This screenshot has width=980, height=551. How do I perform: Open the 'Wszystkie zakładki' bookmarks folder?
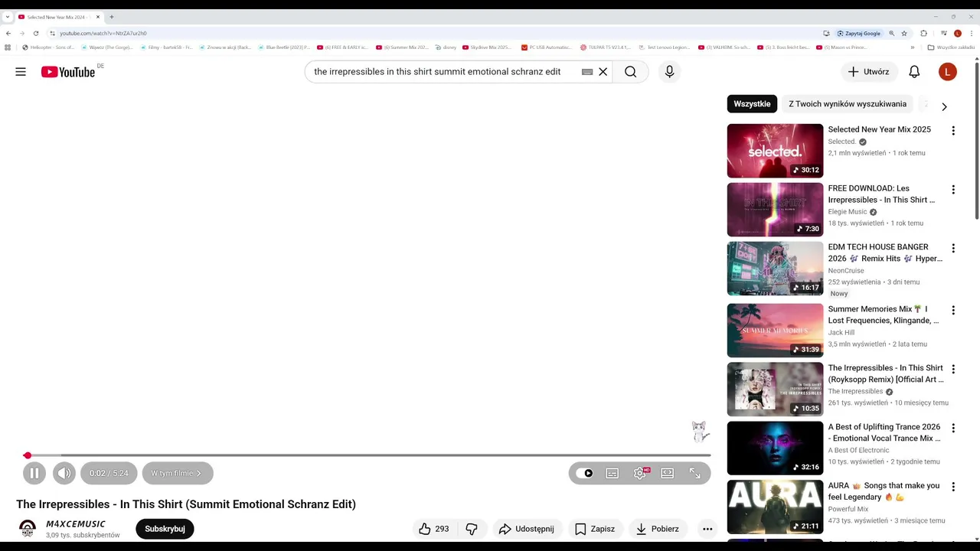(x=951, y=47)
